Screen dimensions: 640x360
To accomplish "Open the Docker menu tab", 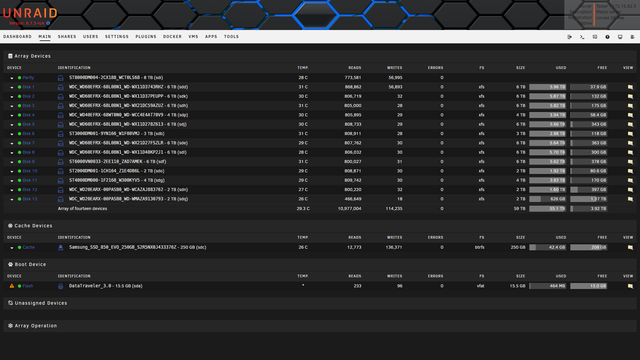I will click(172, 37).
